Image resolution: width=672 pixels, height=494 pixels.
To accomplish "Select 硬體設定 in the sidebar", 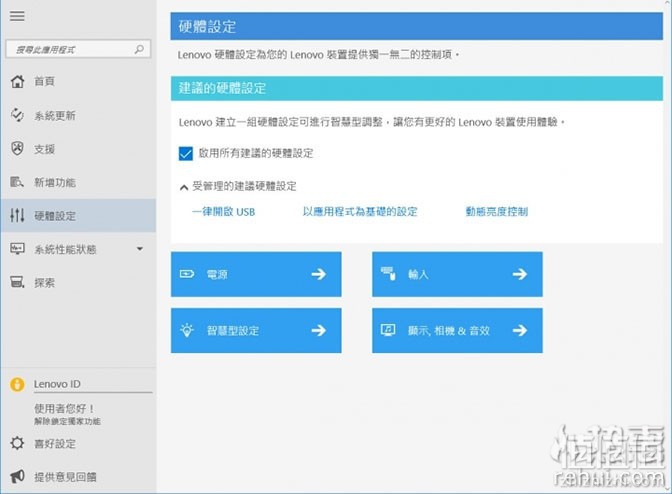I will pos(78,215).
